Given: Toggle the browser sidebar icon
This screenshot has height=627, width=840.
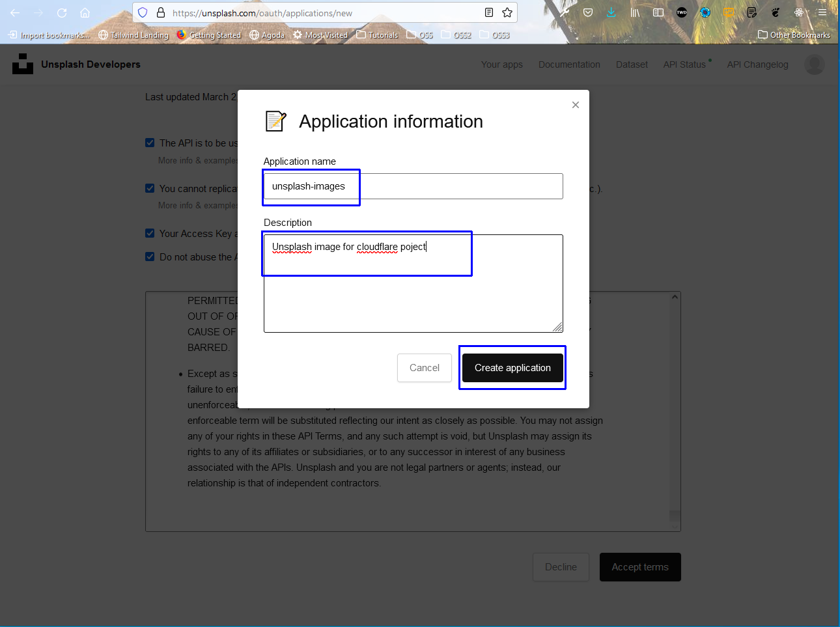Looking at the screenshot, I should click(658, 12).
